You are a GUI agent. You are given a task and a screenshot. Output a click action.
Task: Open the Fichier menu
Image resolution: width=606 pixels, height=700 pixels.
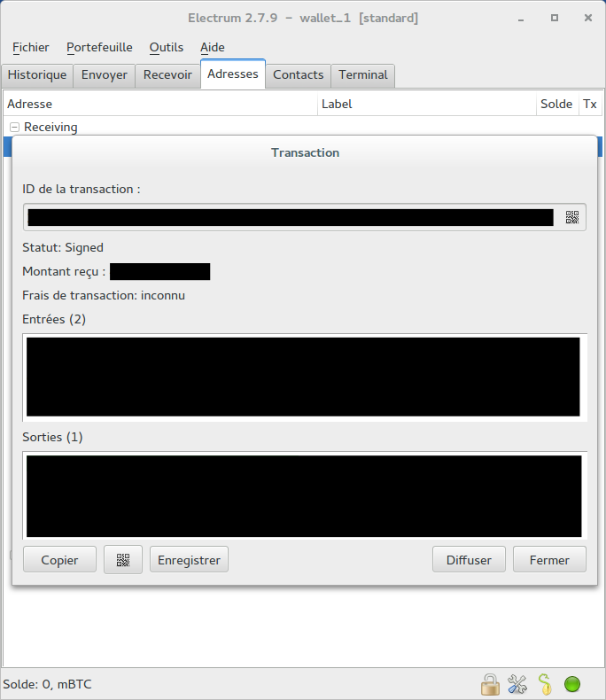click(31, 47)
